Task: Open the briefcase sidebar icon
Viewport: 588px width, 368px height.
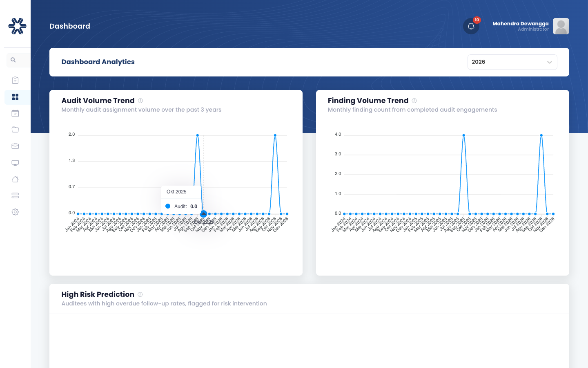Action: click(x=15, y=146)
